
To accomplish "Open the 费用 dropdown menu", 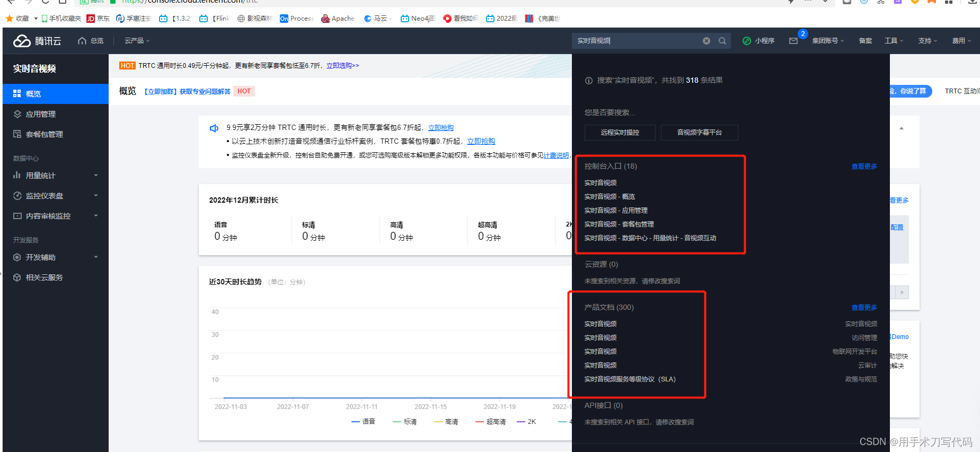I will coord(961,41).
